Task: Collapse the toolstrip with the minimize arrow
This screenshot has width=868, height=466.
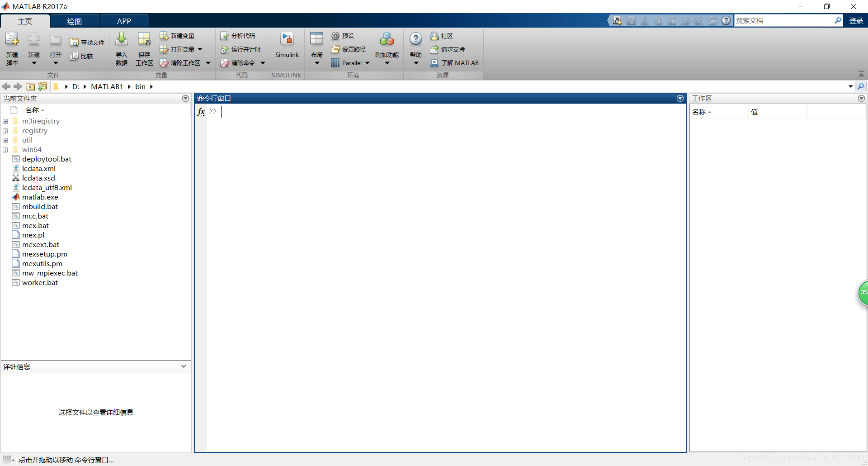Action: (x=861, y=74)
